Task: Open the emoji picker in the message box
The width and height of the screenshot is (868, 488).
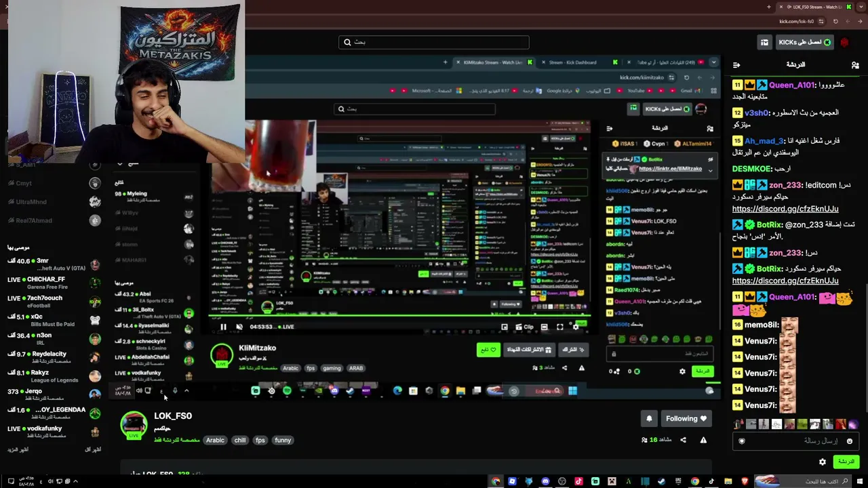Action: point(849,441)
